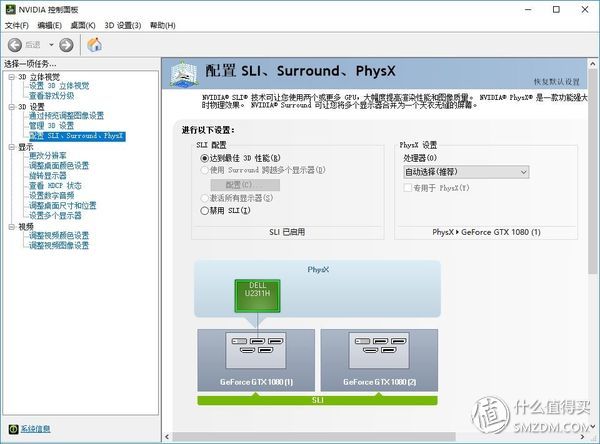Collapse 3D 立体视觉 tree node
The image size is (600, 444).
pos(11,77)
